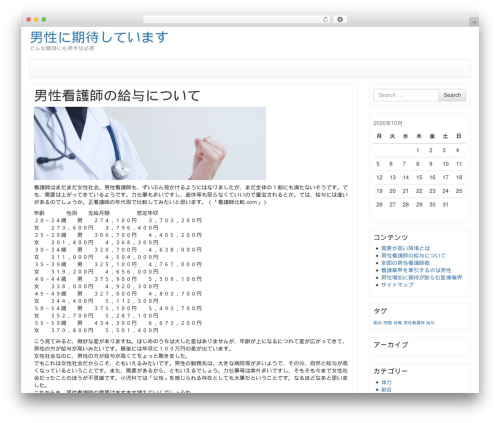Click the コンテンツ widget heading

click(390, 237)
